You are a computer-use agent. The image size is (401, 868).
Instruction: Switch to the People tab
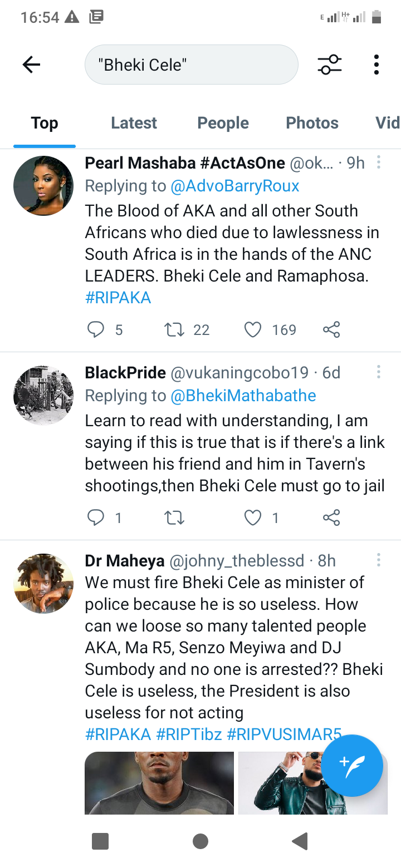[x=223, y=123]
